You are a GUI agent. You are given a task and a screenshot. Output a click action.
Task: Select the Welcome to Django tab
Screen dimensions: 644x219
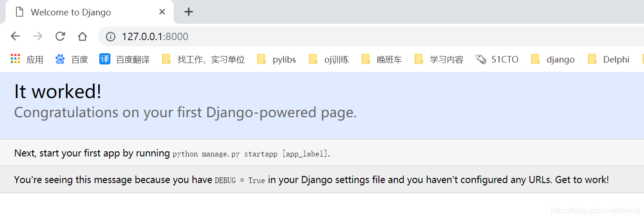89,12
